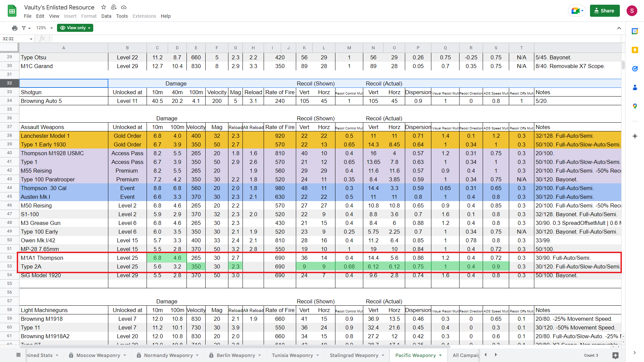Click the green Share button
Image resolution: width=644 pixels, height=362 pixels.
604,11
